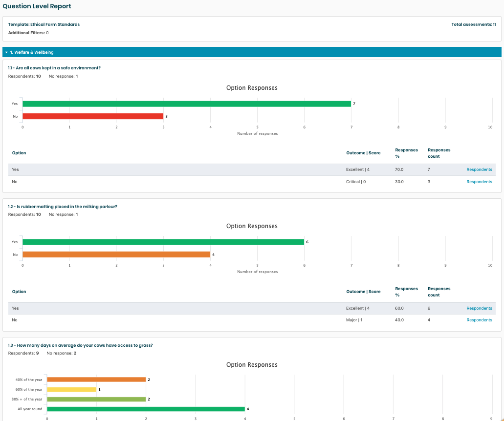Screen dimensions: 504x421
Task: Click question title 1.3 about access to grass
Action: coord(81,345)
